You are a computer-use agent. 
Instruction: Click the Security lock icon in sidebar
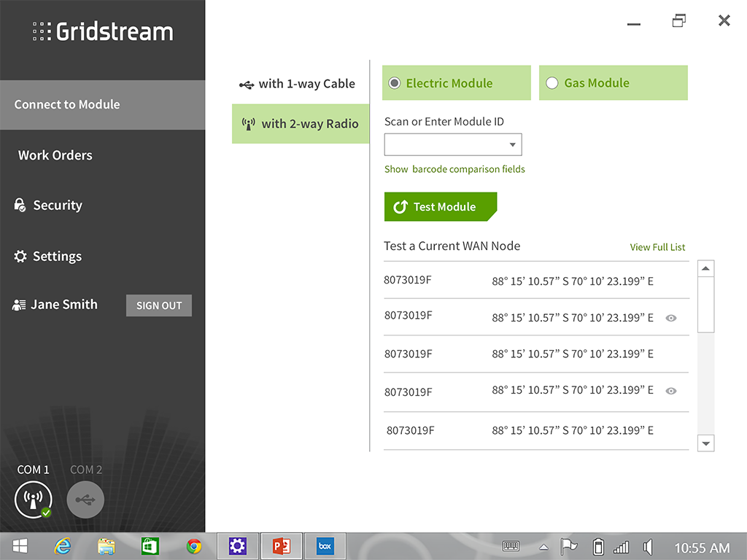[x=20, y=206]
